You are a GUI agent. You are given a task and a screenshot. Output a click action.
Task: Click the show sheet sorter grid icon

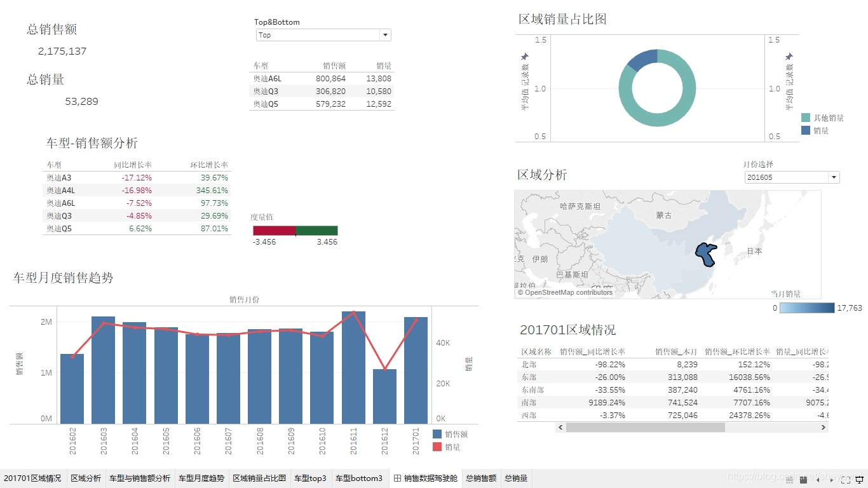pyautogui.click(x=790, y=480)
